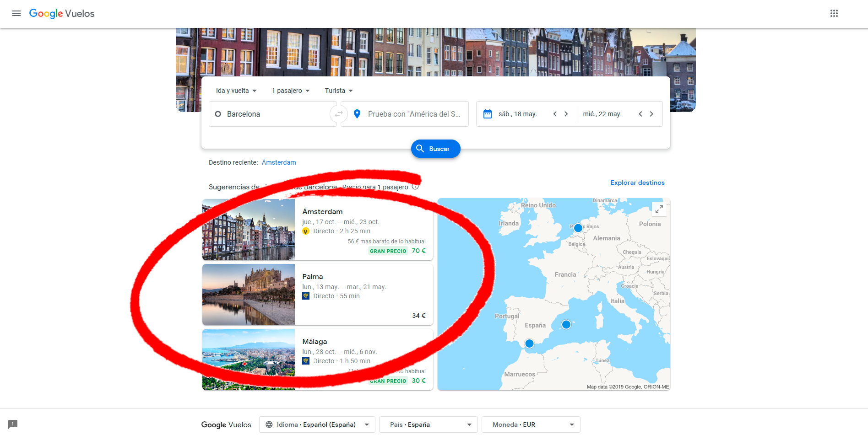The width and height of the screenshot is (868, 435).
Task: Select the sáb., 18 may. departure date
Action: (x=518, y=114)
